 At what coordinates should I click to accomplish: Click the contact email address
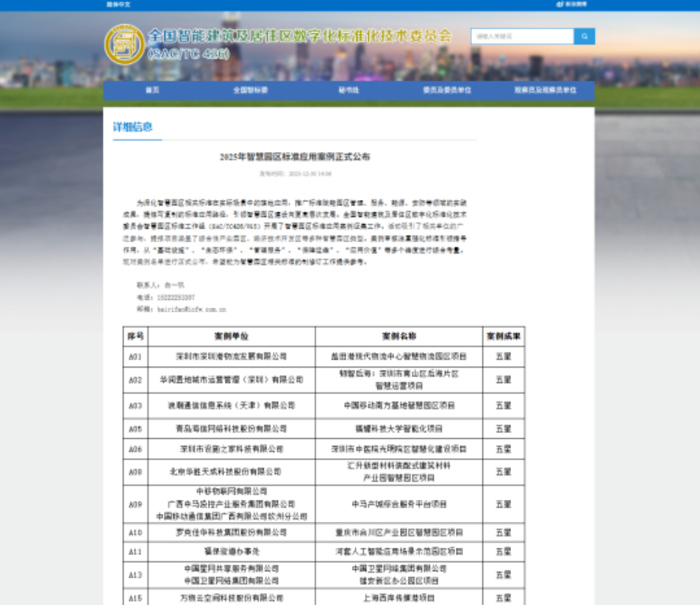pyautogui.click(x=191, y=309)
